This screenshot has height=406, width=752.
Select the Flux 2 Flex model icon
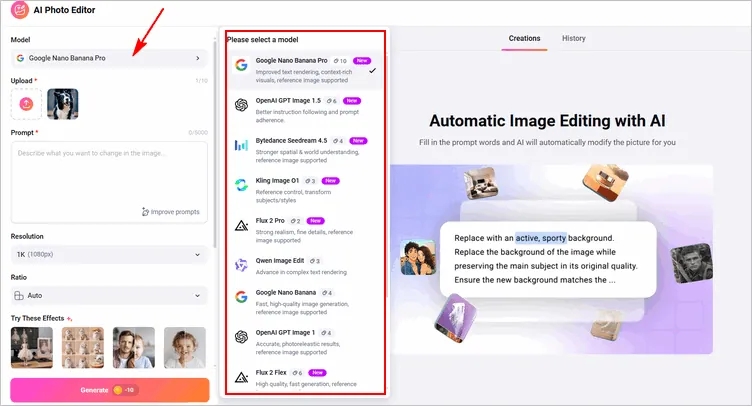241,377
